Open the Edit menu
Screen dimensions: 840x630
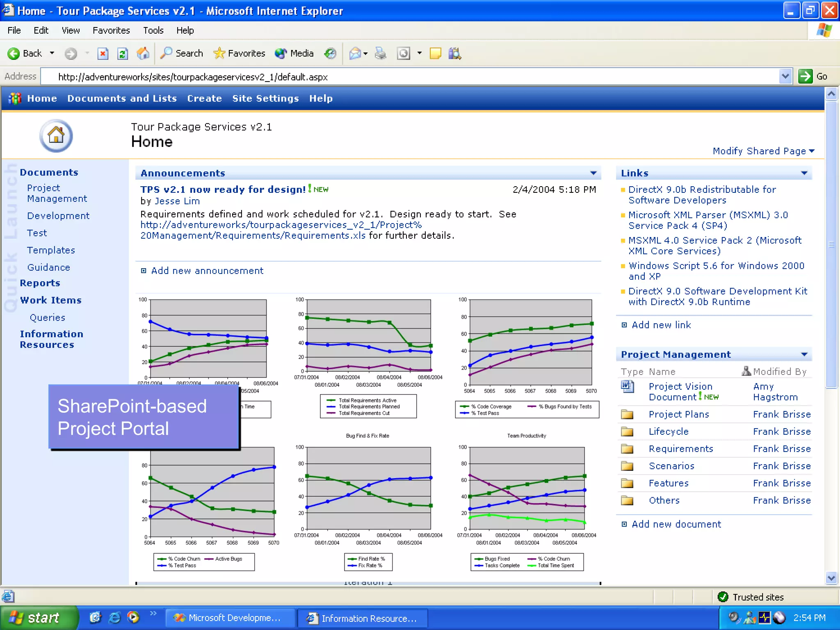coord(41,30)
